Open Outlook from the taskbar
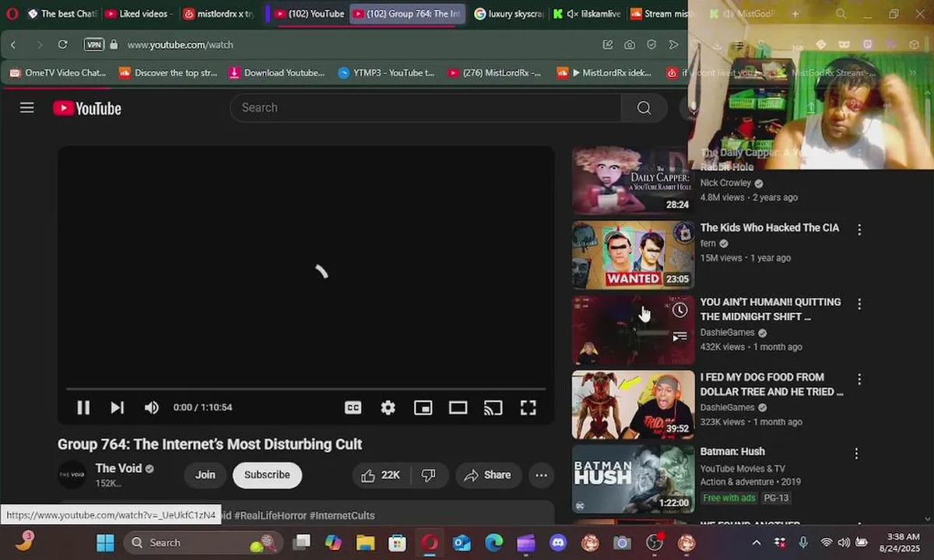The width and height of the screenshot is (934, 560). point(462,542)
